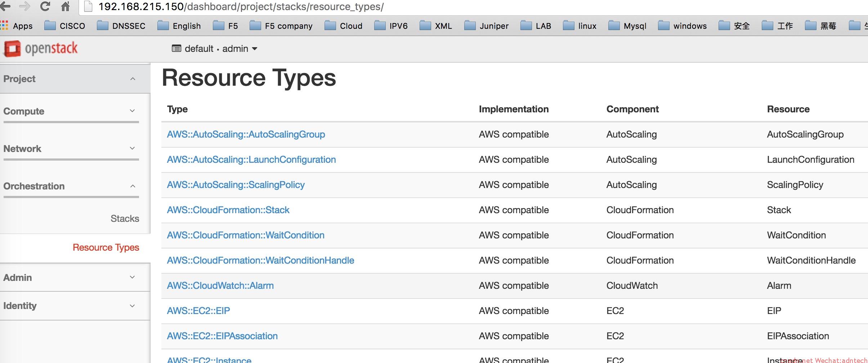
Task: Open the Apps grid icon in bookmarks bar
Action: (x=4, y=26)
